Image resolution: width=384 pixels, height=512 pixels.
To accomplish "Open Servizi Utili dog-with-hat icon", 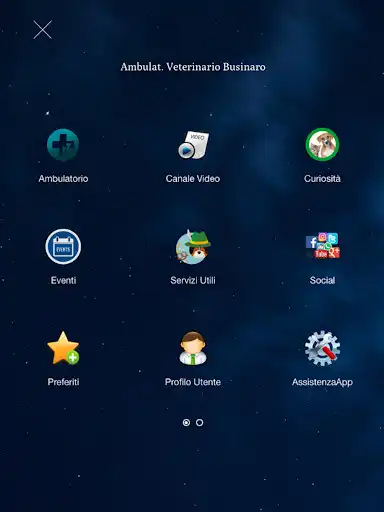I will tap(193, 247).
